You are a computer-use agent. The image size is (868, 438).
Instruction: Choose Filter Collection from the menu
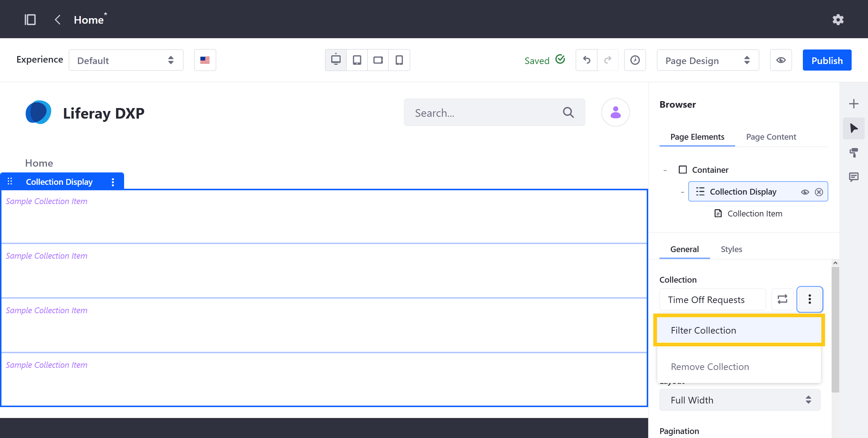point(739,330)
